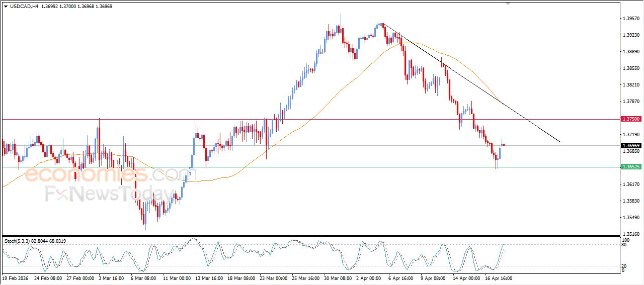This screenshot has height=285, width=644.
Task: Click the 19 Feb 2026 date label
Action: pos(15,277)
